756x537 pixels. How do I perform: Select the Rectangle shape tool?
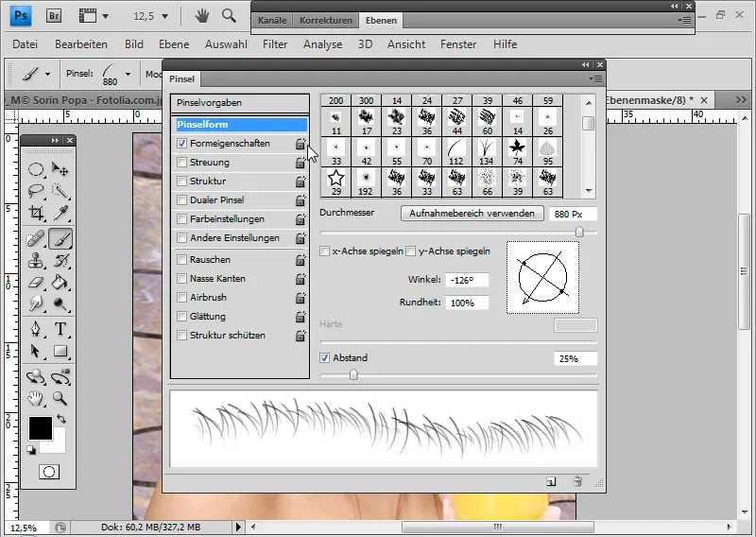(x=60, y=351)
